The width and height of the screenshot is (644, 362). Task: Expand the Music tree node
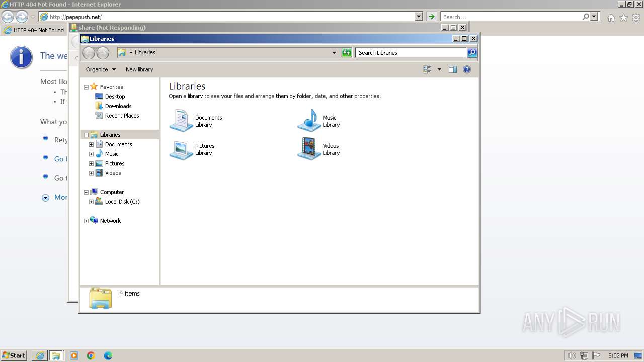pos(91,154)
